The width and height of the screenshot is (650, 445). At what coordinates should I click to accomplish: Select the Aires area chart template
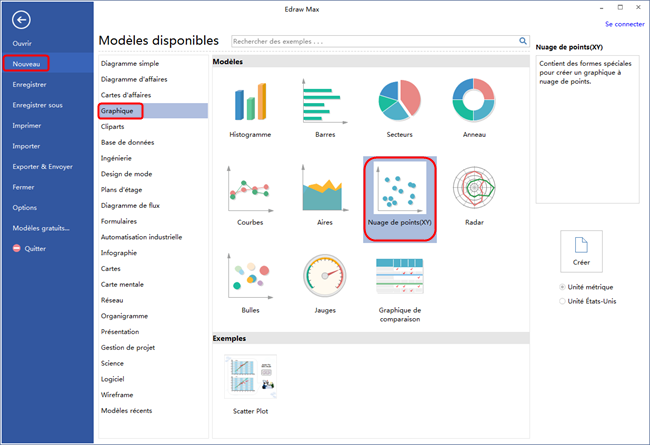click(x=325, y=196)
